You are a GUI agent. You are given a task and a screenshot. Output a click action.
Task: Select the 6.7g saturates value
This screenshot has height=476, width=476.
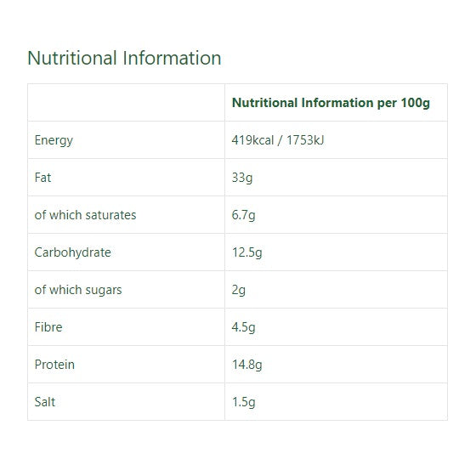(243, 215)
